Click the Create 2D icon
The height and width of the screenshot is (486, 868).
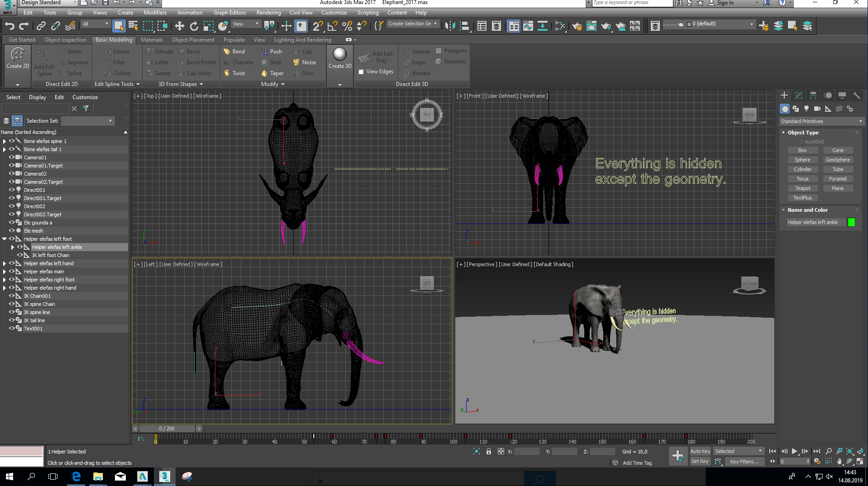click(x=18, y=55)
